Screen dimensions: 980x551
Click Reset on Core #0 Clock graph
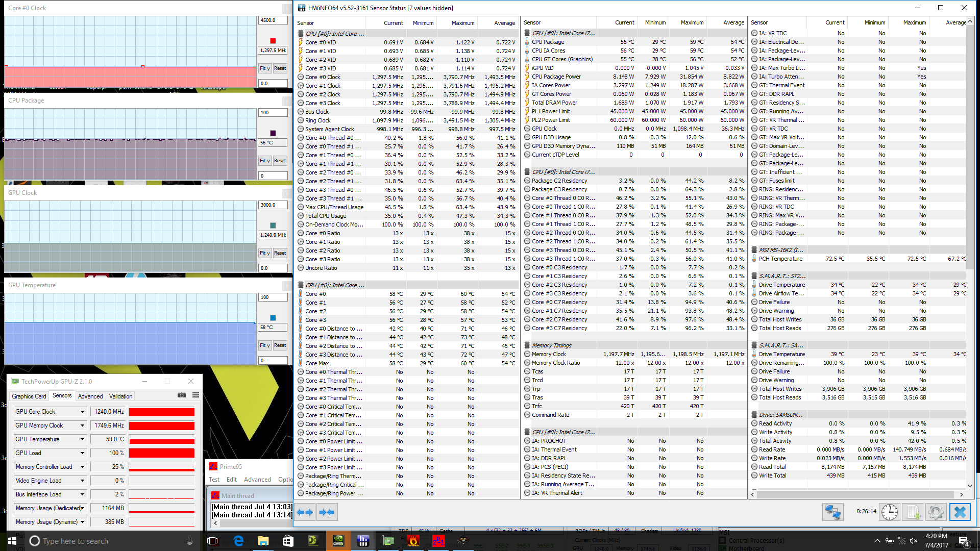pos(280,68)
